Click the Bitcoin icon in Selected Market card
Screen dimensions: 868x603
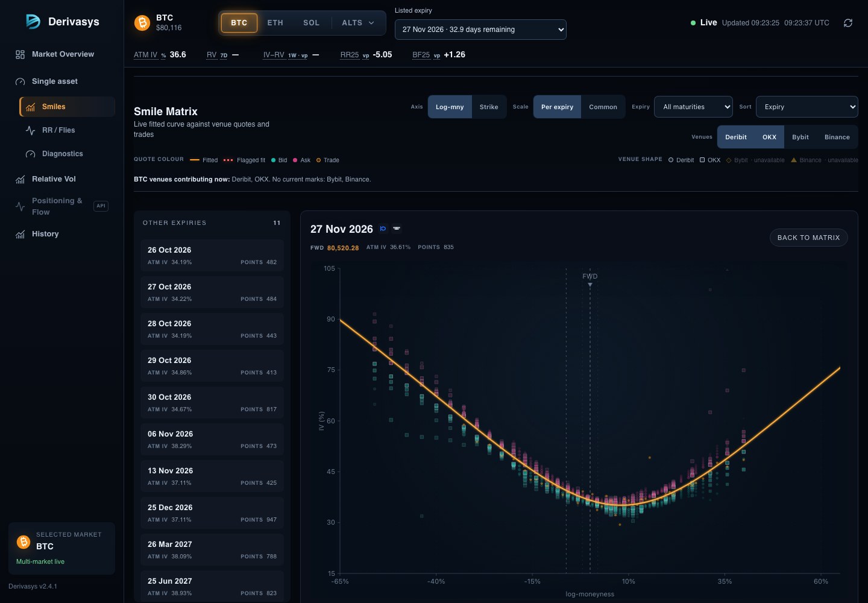(24, 541)
